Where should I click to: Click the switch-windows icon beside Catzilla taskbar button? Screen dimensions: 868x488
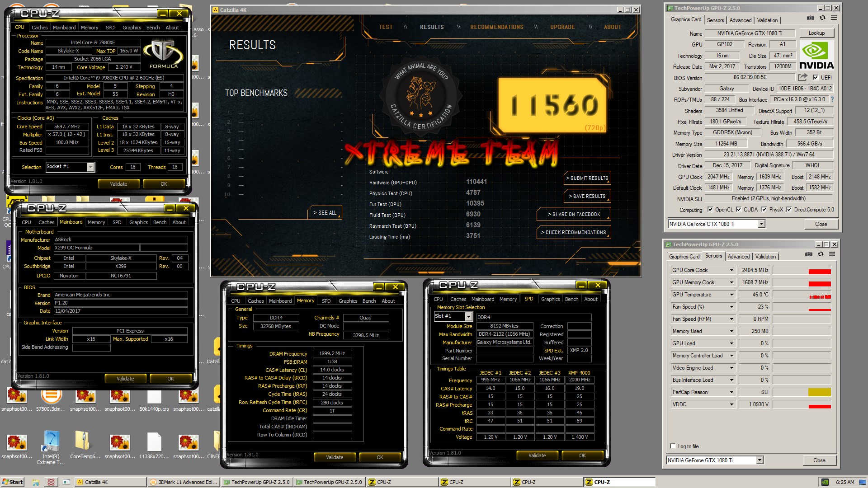(x=66, y=482)
